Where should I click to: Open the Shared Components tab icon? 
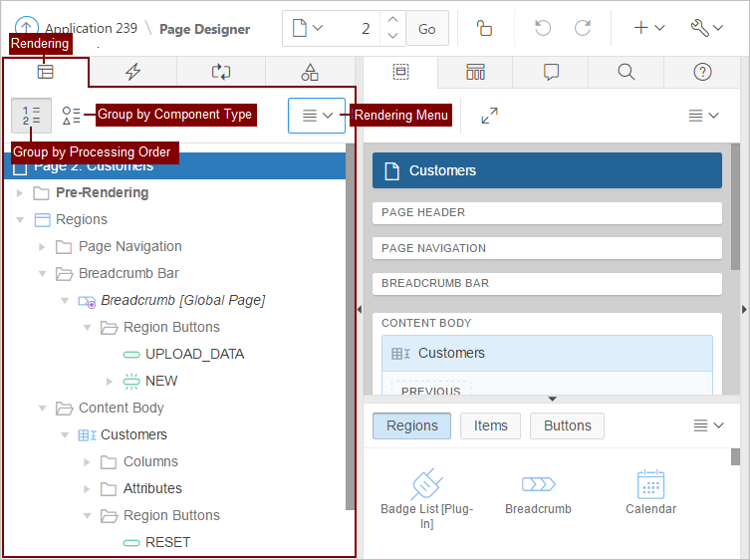[310, 72]
